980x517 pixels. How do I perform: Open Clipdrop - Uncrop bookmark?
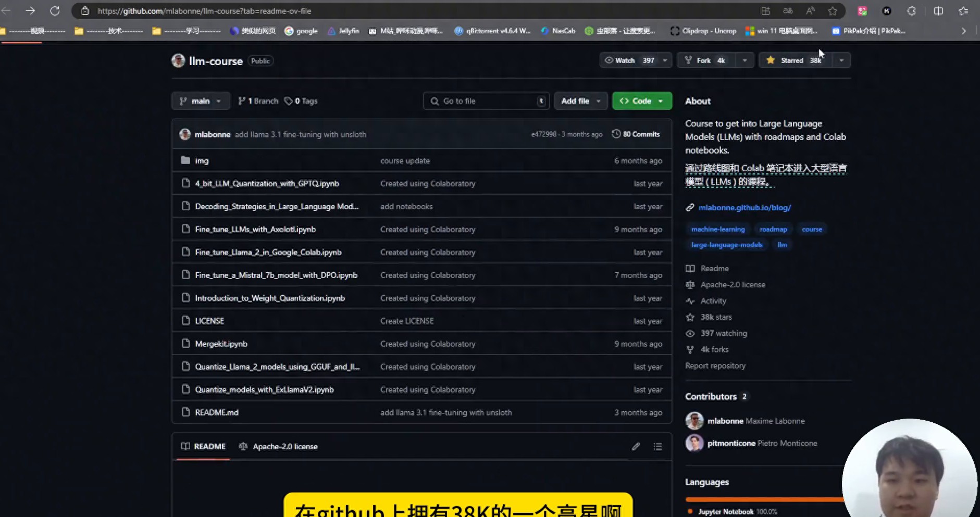click(703, 31)
